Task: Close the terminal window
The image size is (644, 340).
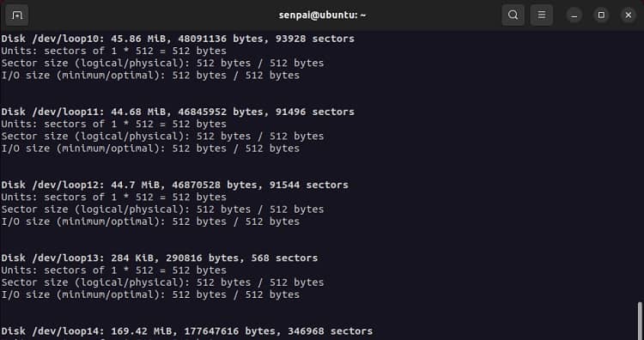Action: (629, 15)
